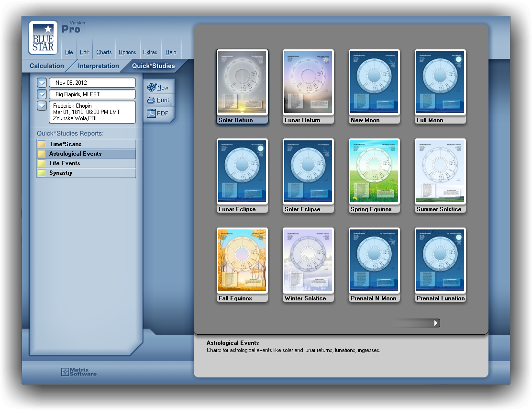Select Life Events report category
Viewport: 532px width, 410px height.
tap(87, 163)
